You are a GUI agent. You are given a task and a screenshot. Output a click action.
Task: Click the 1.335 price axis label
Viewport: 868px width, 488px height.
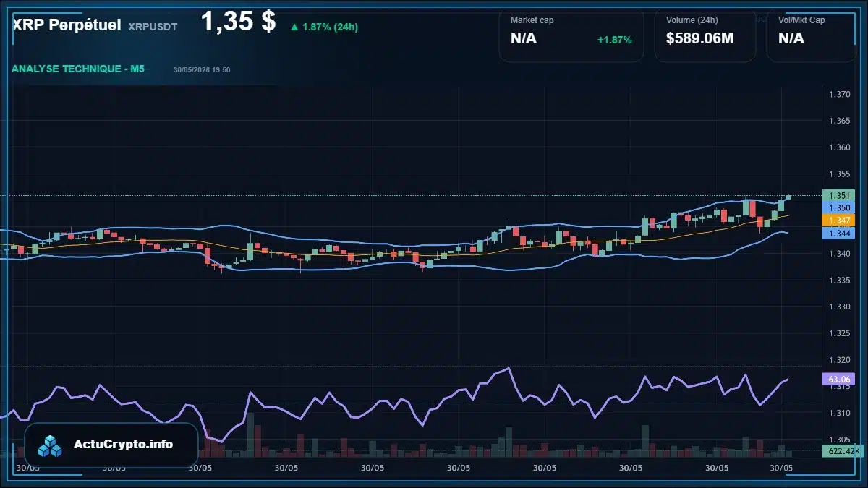point(839,281)
